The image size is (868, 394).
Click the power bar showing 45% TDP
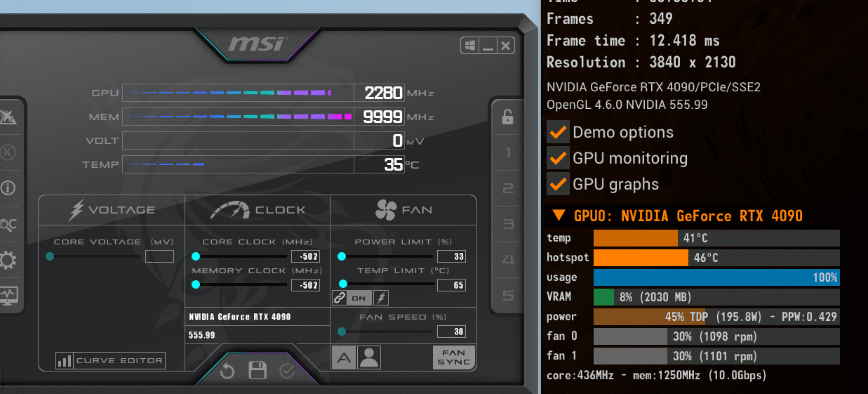pos(716,317)
